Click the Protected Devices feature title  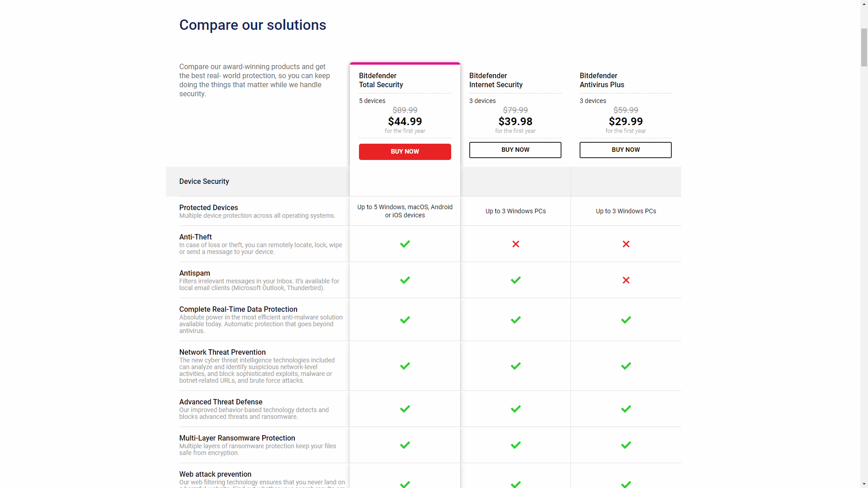click(208, 207)
